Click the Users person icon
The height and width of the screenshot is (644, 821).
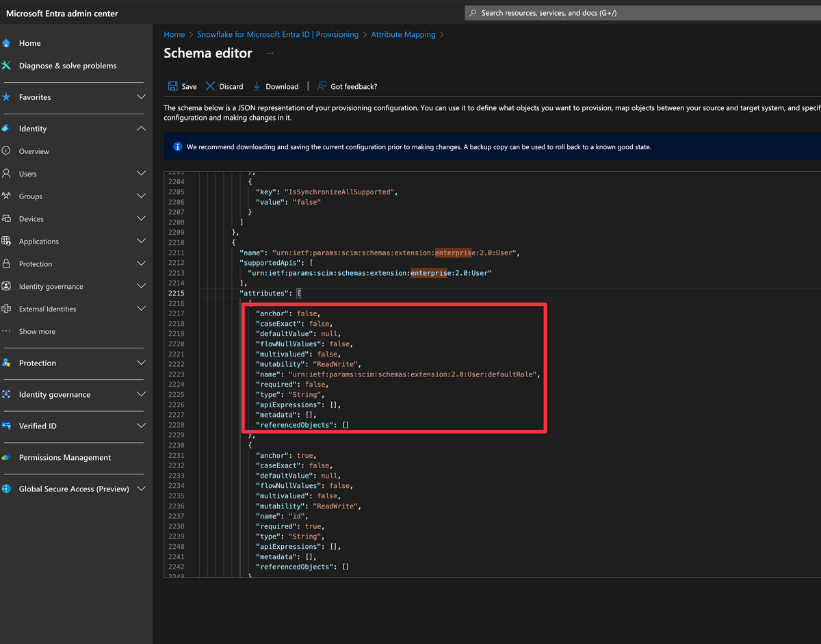pyautogui.click(x=6, y=174)
